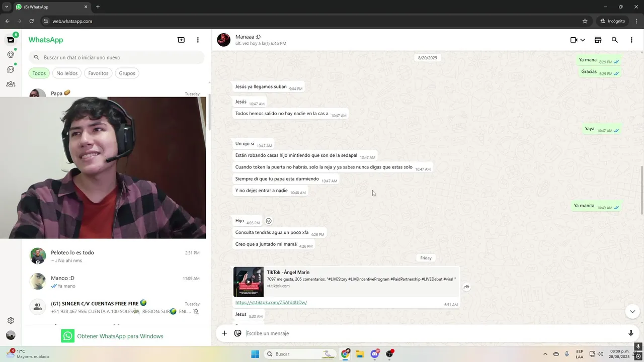Reload the page in browser
The width and height of the screenshot is (644, 362).
click(x=31, y=21)
